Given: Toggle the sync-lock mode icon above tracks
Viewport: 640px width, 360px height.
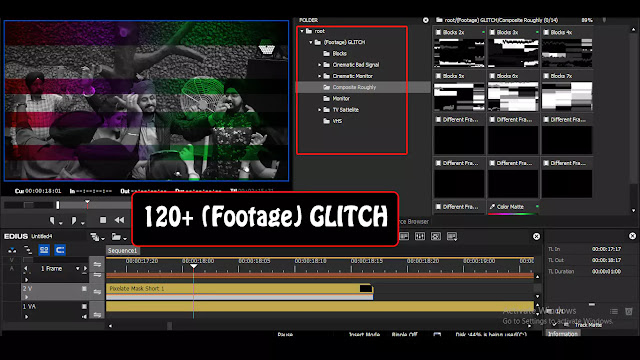Looking at the screenshot, I should (x=28, y=250).
